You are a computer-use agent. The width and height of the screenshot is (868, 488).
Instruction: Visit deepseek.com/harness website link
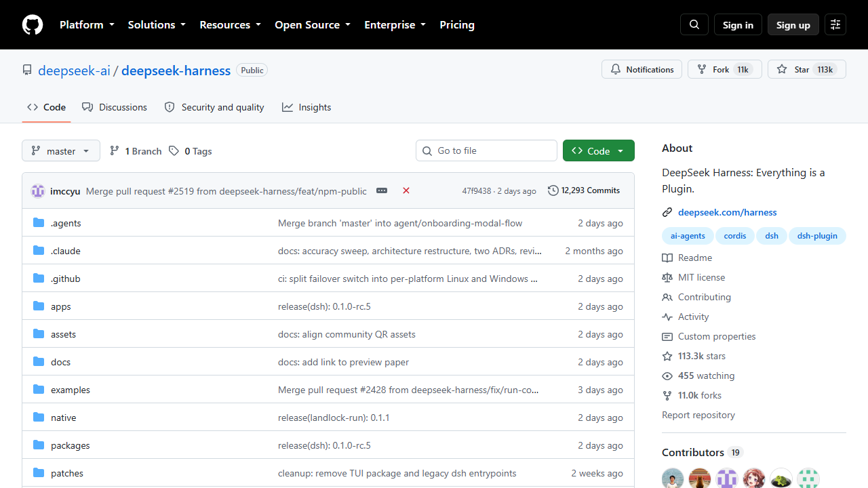(x=728, y=212)
